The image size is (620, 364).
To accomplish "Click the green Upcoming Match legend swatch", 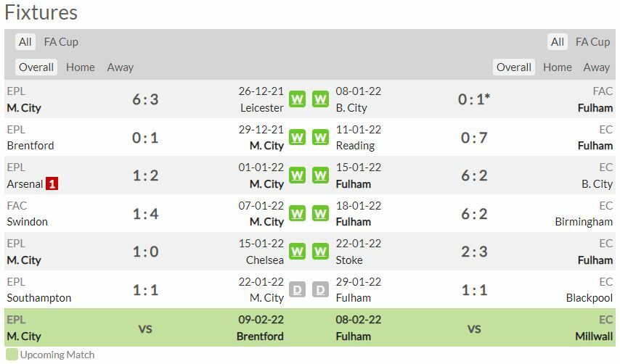I will (11, 355).
